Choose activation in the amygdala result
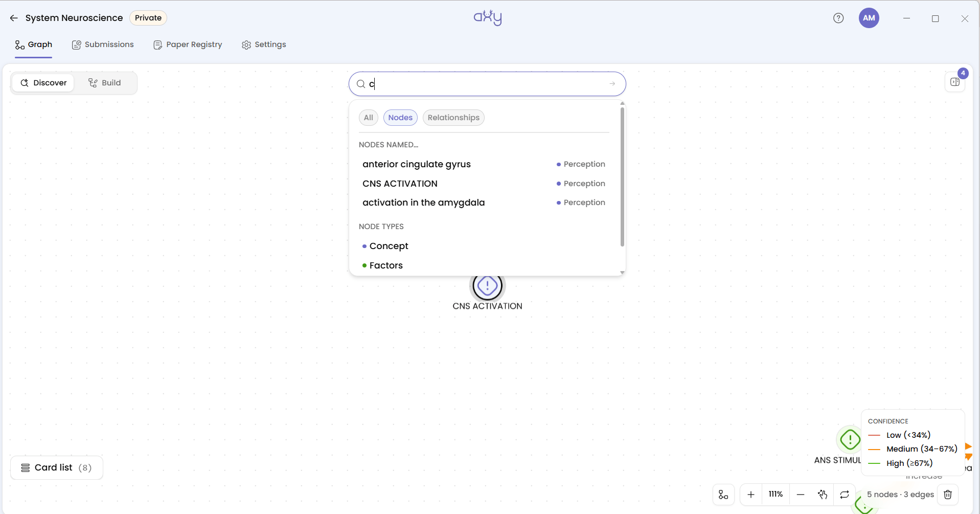 [x=484, y=203]
